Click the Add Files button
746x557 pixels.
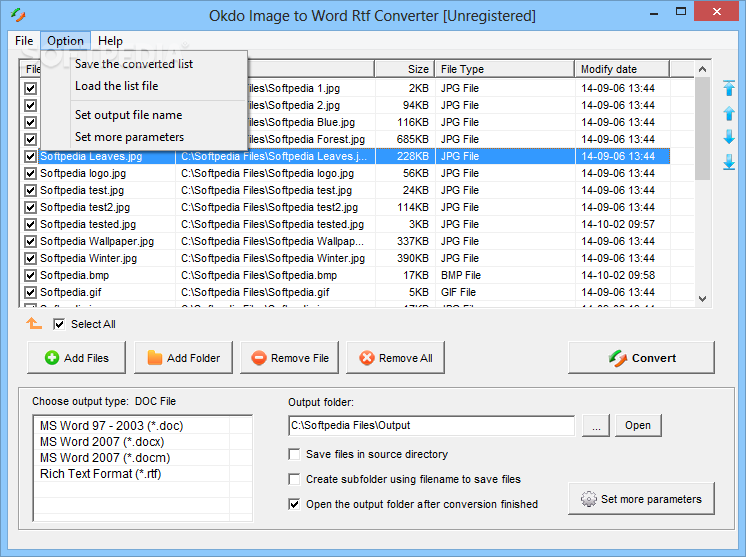point(77,358)
